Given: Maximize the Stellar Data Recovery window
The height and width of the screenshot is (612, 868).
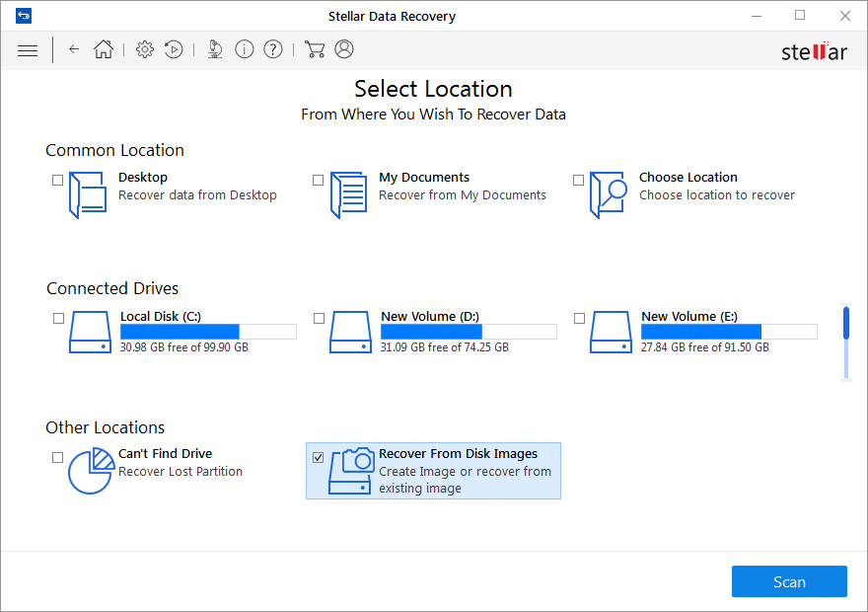Looking at the screenshot, I should tap(800, 16).
